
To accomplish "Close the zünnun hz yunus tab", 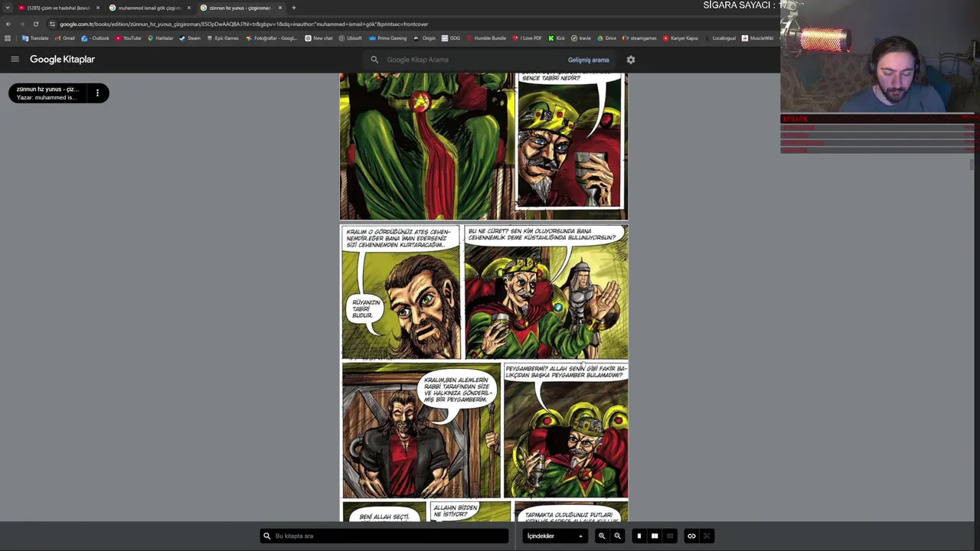I will (280, 8).
